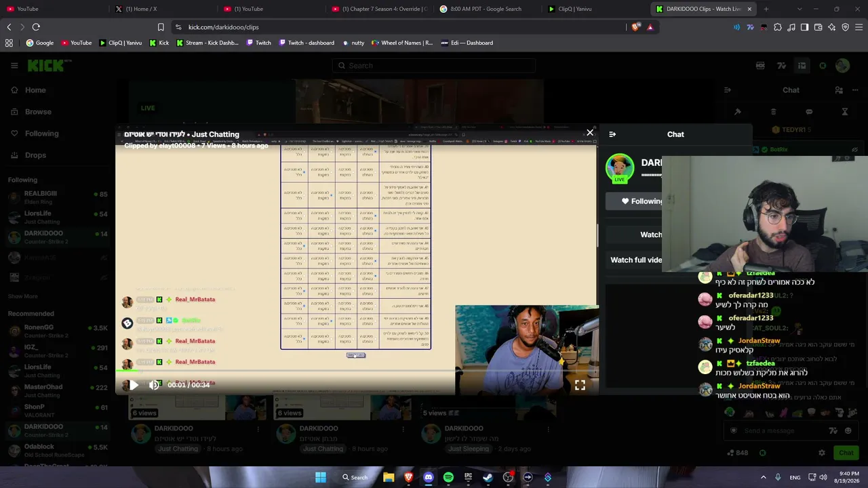Click the hourglass icon in chat toolbar

845,112
